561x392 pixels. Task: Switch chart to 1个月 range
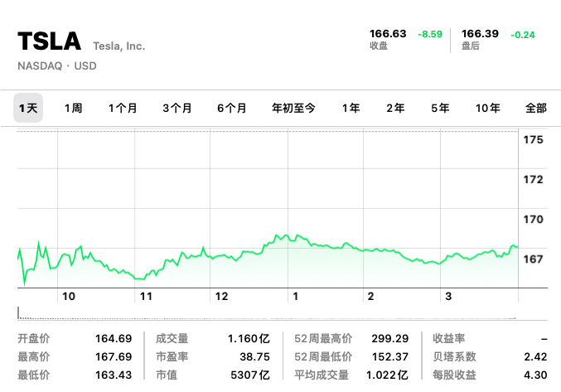[x=123, y=108]
